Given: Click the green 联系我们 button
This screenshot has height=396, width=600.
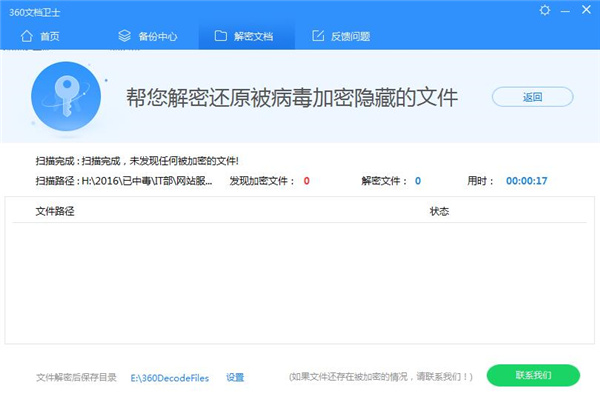Looking at the screenshot, I should pos(533,375).
